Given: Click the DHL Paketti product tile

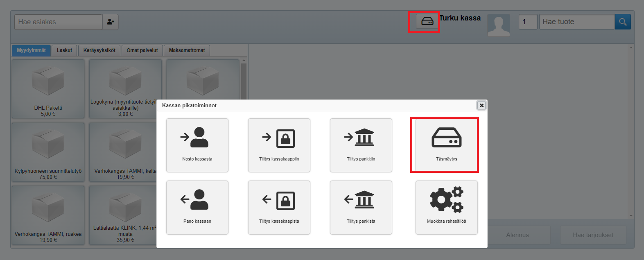Looking at the screenshot, I should point(48,89).
